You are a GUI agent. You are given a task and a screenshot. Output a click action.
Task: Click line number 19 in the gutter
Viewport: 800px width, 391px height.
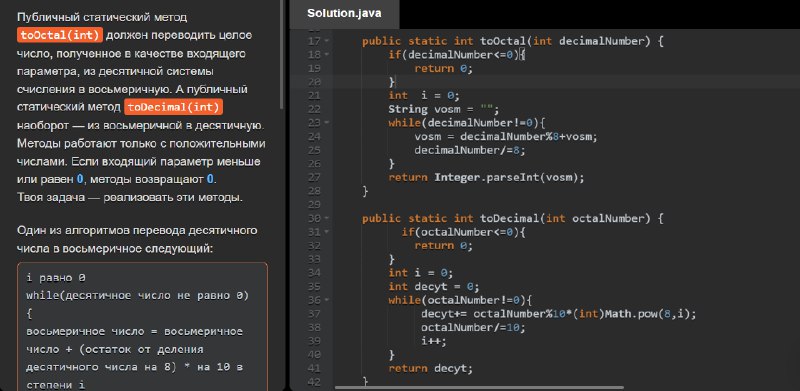click(x=315, y=68)
